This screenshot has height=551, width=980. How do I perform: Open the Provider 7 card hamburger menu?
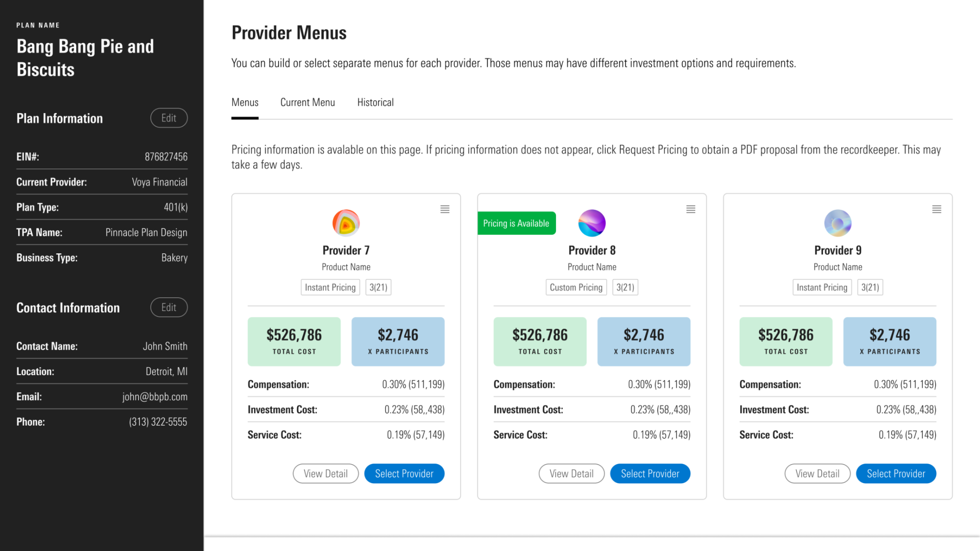(444, 209)
